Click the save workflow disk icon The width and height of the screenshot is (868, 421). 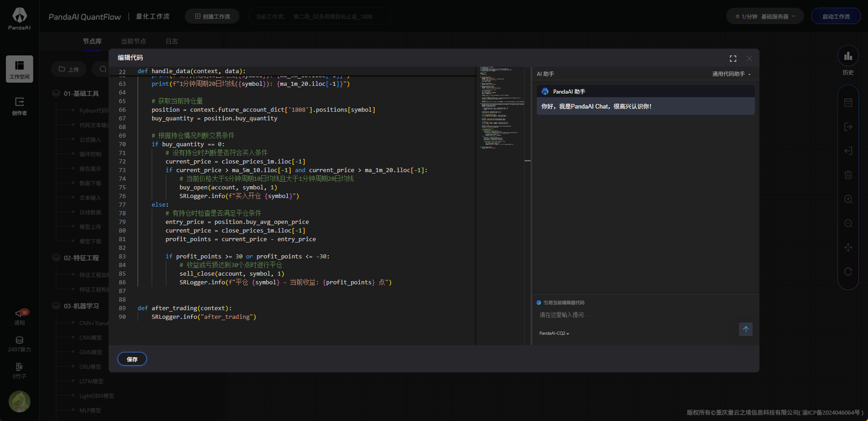click(x=848, y=103)
